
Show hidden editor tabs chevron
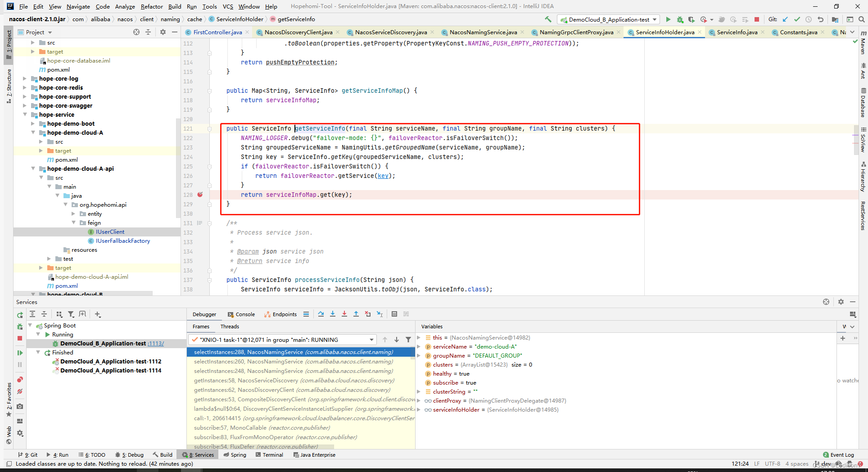[x=852, y=32]
